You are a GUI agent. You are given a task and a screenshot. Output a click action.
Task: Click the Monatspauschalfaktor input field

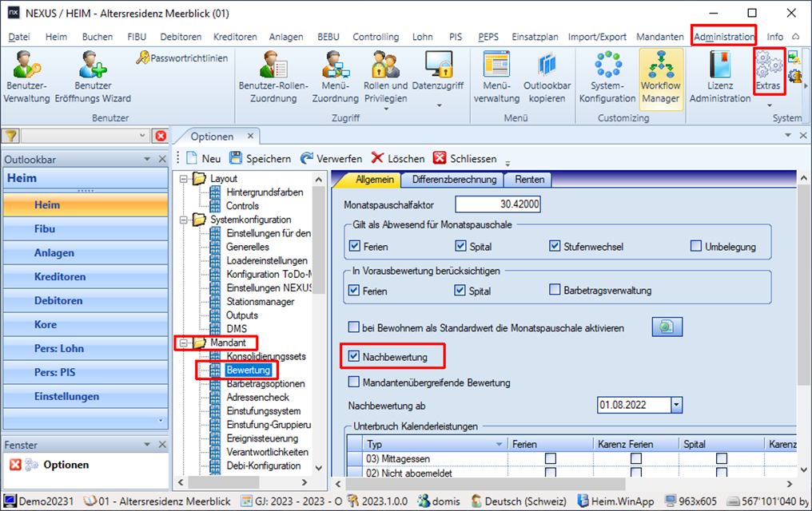498,204
